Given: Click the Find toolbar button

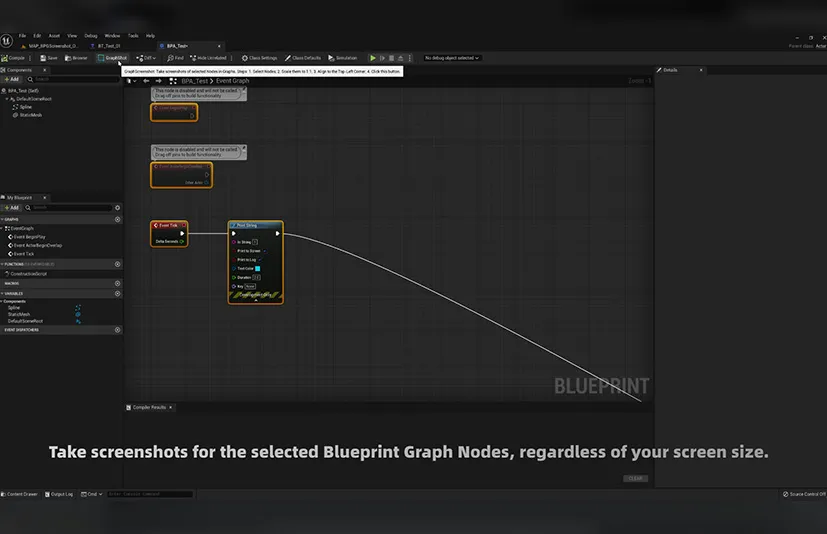Looking at the screenshot, I should 175,58.
